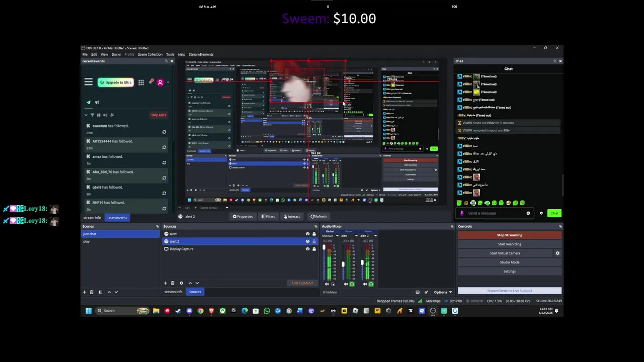The height and width of the screenshot is (362, 644).
Task: Open the Scene Collection menu
Action: [x=150, y=54]
